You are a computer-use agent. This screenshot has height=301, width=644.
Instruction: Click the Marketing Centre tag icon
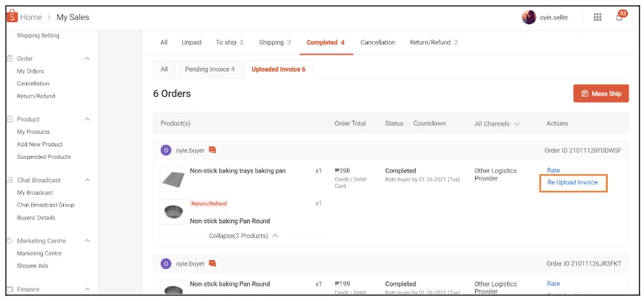click(x=10, y=241)
